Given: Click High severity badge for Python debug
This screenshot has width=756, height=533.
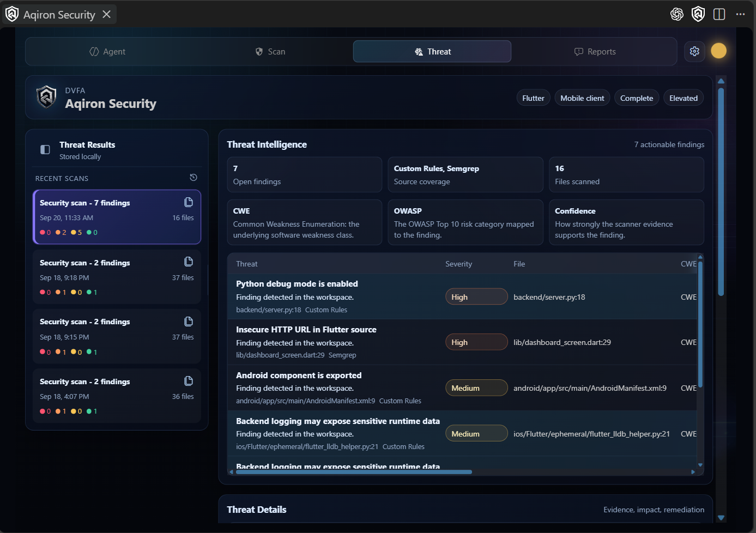Looking at the screenshot, I should coord(476,297).
